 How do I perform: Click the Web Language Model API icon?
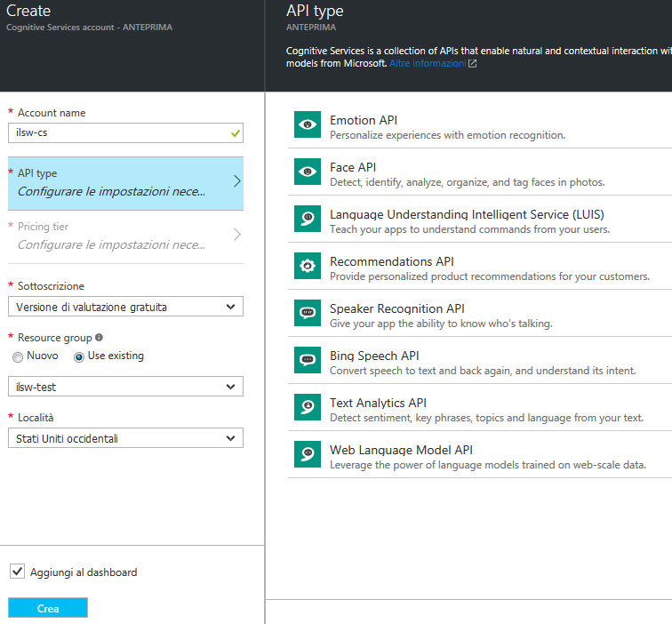(x=308, y=454)
